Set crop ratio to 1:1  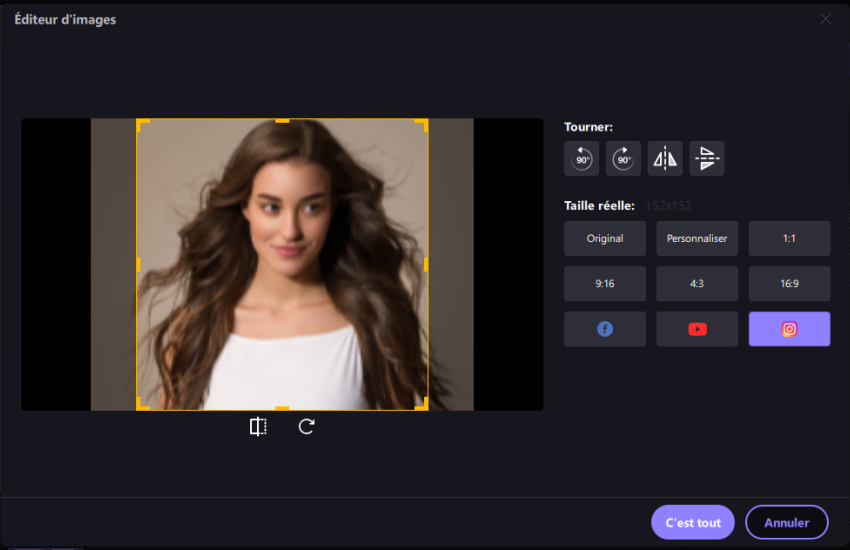coord(789,239)
